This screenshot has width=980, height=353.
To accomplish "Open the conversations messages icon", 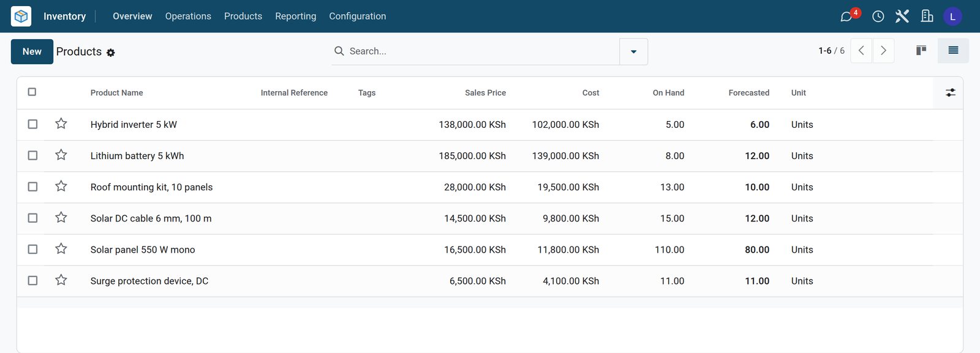I will [847, 17].
